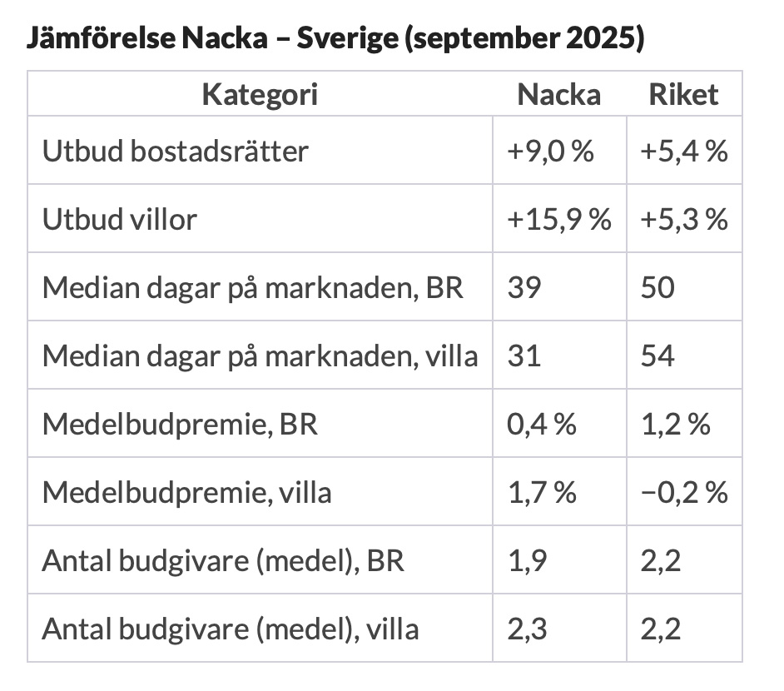Image resolution: width=784 pixels, height=691 pixels.
Task: Click the Nacka column header
Action: pyautogui.click(x=558, y=95)
